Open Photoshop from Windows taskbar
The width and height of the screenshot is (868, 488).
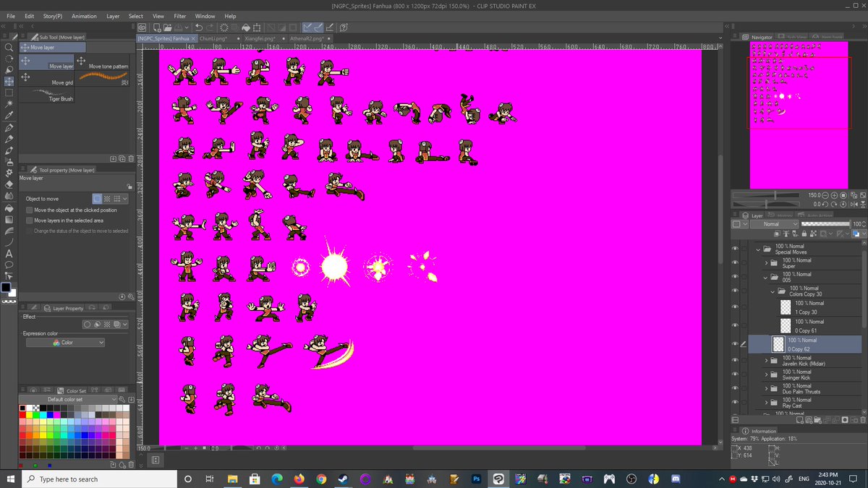click(x=477, y=479)
